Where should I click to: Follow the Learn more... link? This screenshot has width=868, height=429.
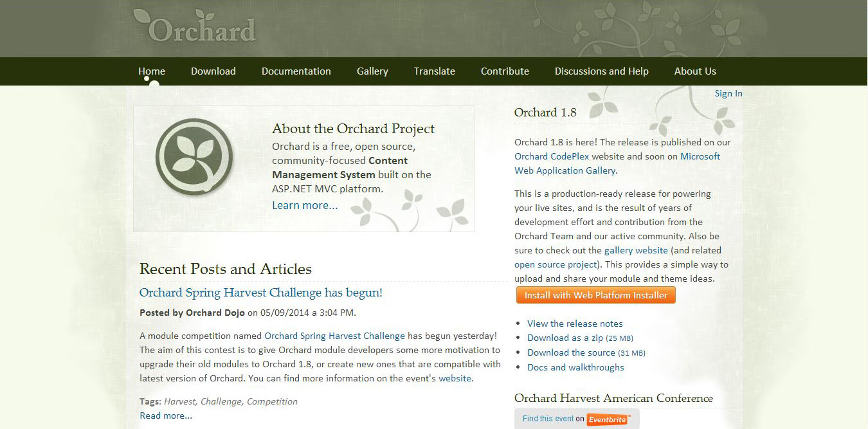(305, 206)
